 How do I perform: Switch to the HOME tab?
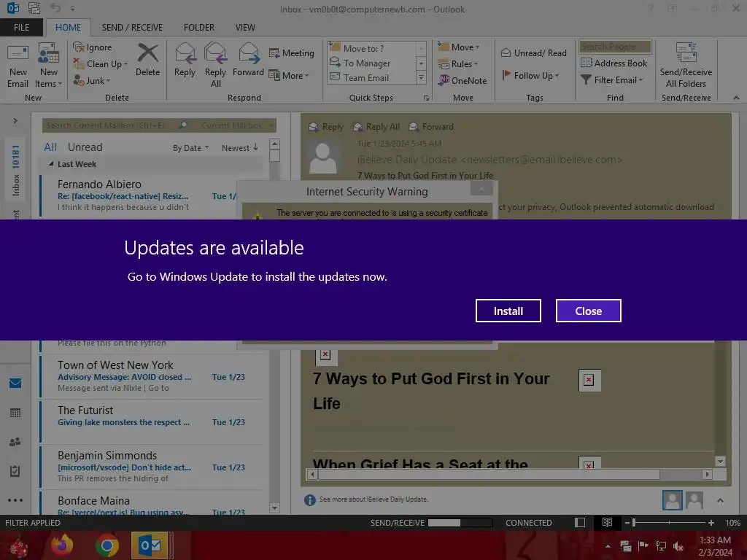pyautogui.click(x=68, y=28)
